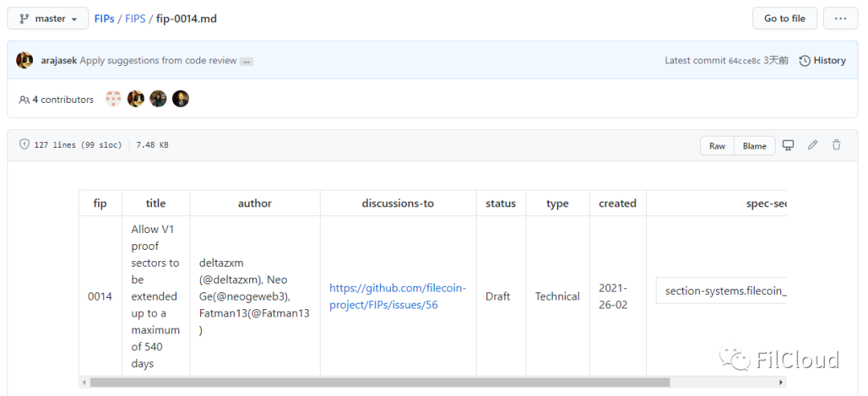Open the Raw view of the file
This screenshot has width=868, height=396.
click(717, 146)
